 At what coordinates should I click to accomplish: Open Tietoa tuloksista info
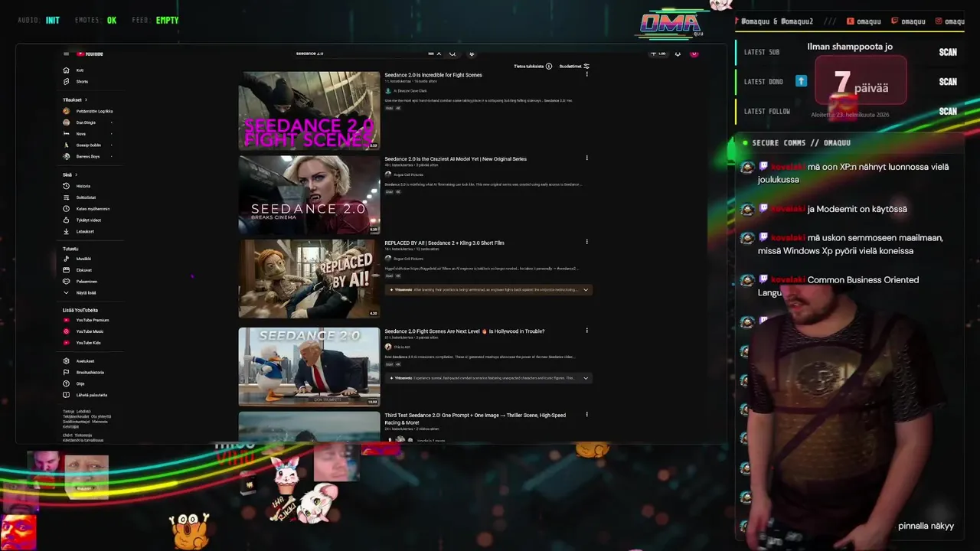click(533, 67)
